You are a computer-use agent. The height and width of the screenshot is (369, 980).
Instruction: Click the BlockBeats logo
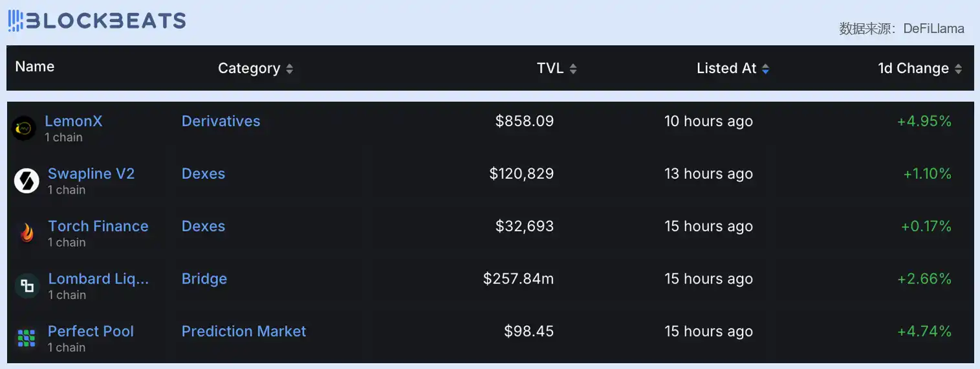[x=97, y=21]
